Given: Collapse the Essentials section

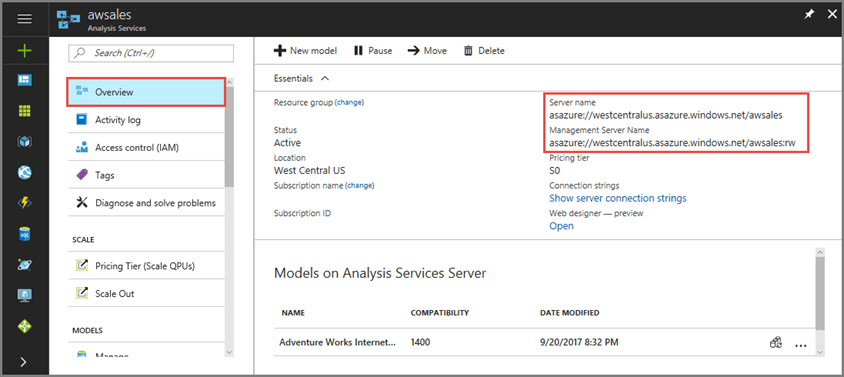Looking at the screenshot, I should coord(301,79).
